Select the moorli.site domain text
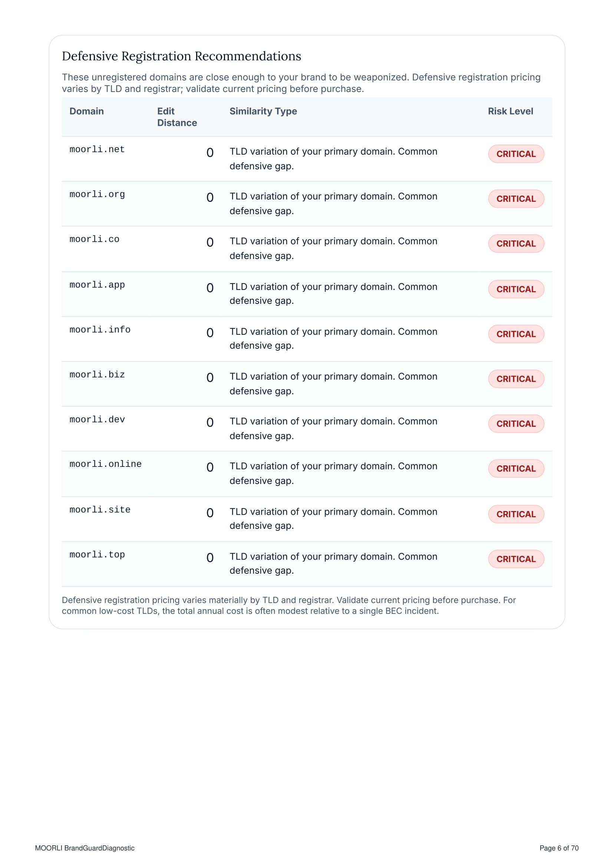Image resolution: width=614 pixels, height=868 pixels. [x=100, y=510]
